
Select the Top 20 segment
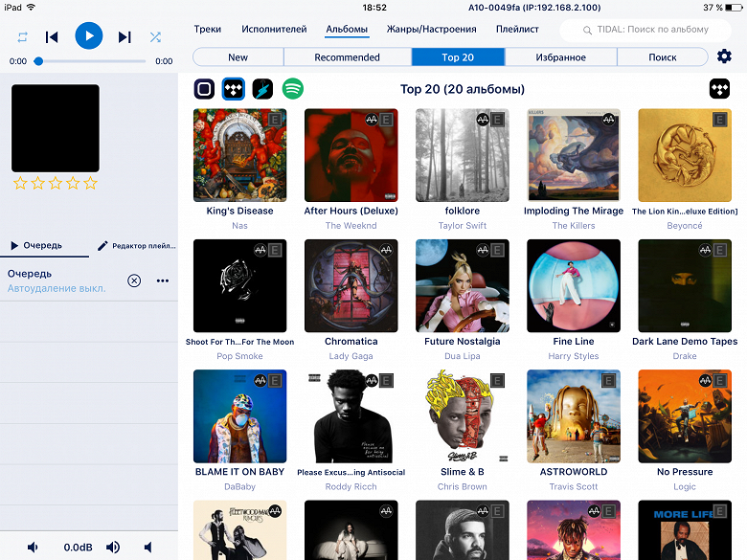(x=458, y=57)
